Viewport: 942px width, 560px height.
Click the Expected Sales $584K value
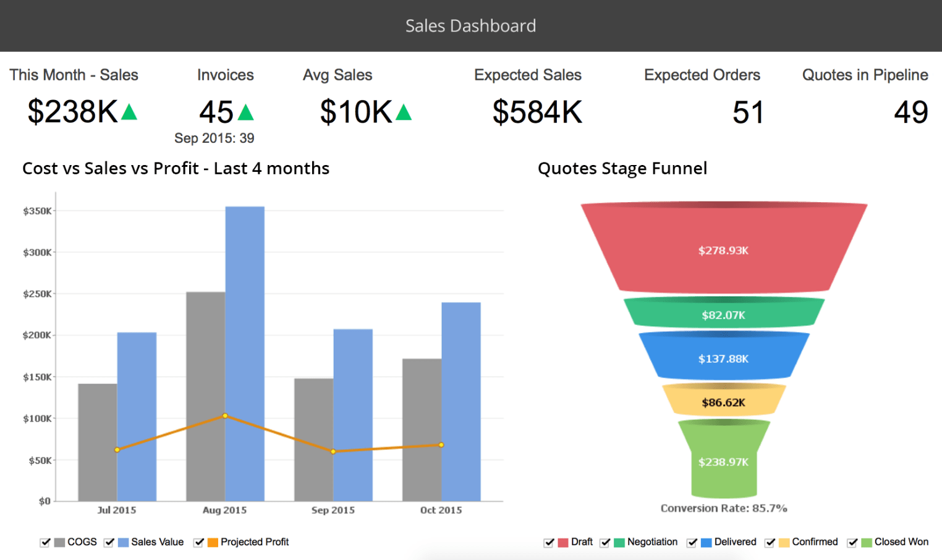537,112
